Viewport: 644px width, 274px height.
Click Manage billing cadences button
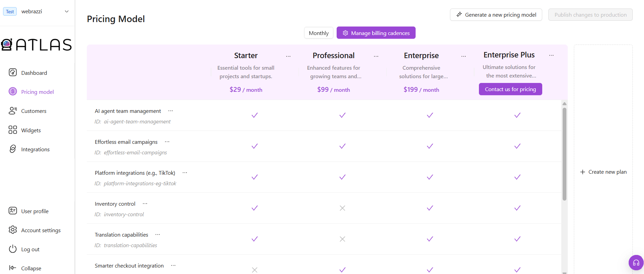pos(376,33)
